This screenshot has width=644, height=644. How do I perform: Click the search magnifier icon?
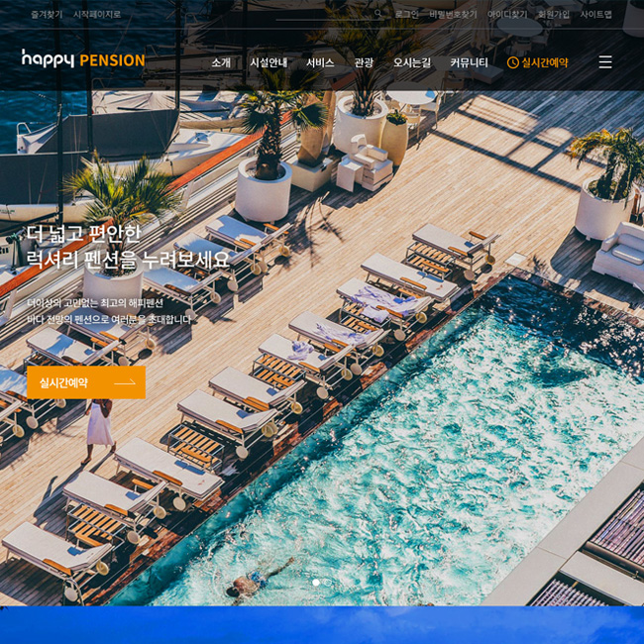tap(377, 14)
